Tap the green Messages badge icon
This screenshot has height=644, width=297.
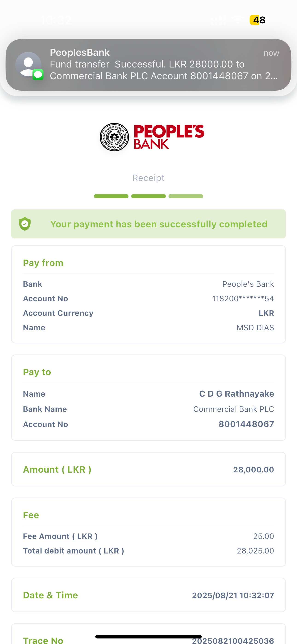[38, 74]
